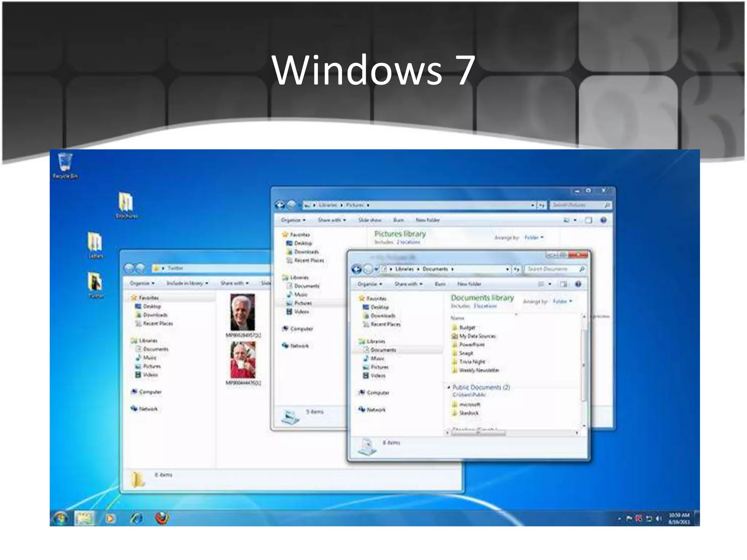Click the Windows Start orb

60,518
